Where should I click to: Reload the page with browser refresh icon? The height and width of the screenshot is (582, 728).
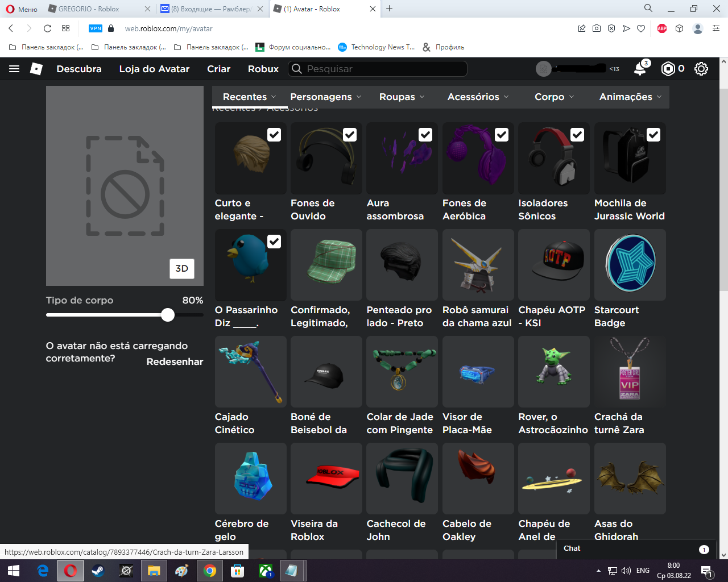point(48,28)
